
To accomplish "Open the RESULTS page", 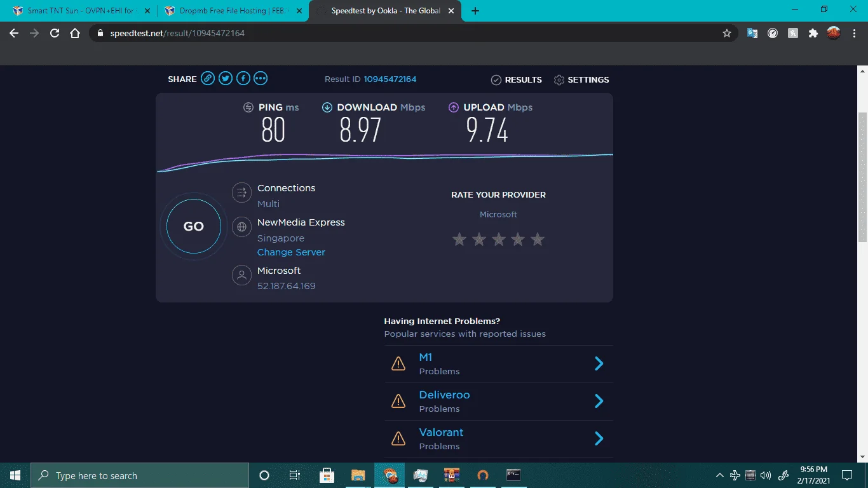I will [517, 80].
